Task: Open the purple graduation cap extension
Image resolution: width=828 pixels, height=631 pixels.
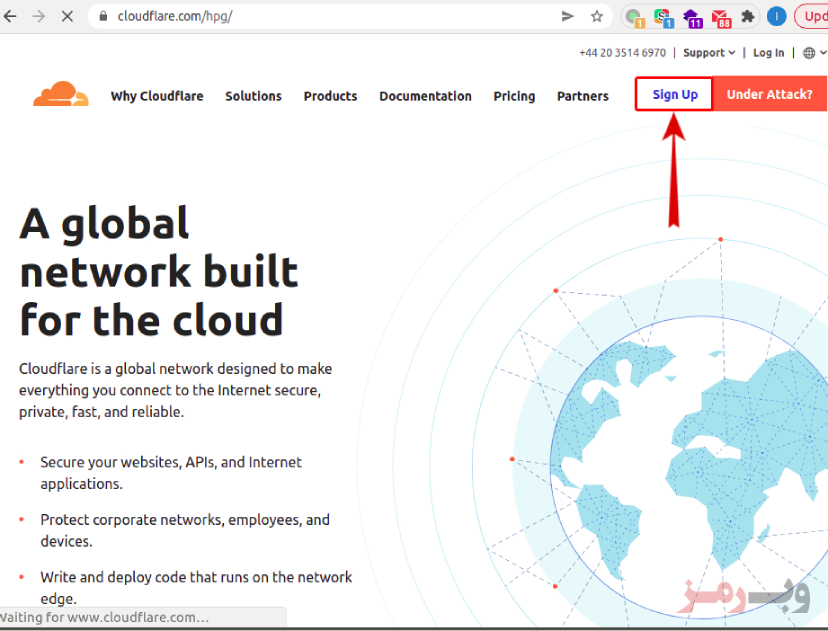Action: click(692, 17)
